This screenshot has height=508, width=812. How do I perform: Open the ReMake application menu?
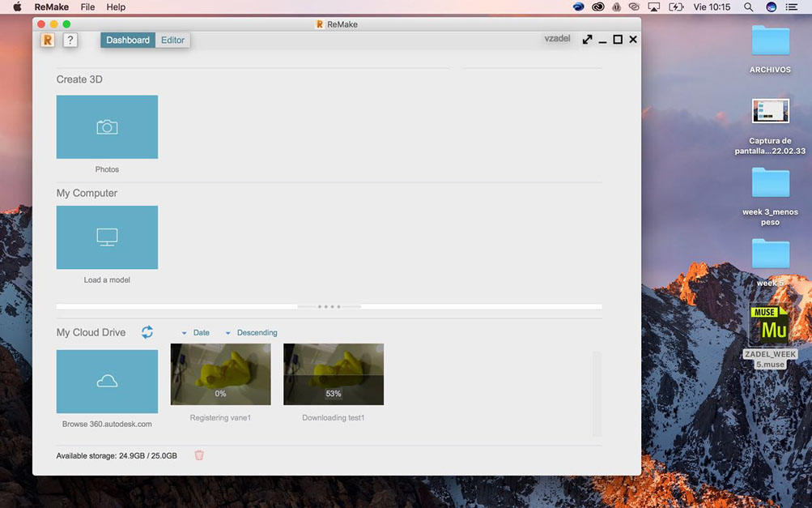[51, 6]
